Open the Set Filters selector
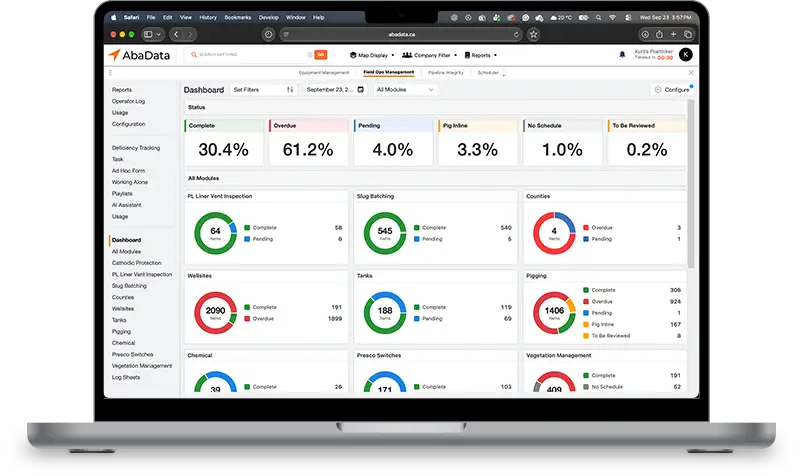Viewport: 800px width, 476px height. click(263, 90)
